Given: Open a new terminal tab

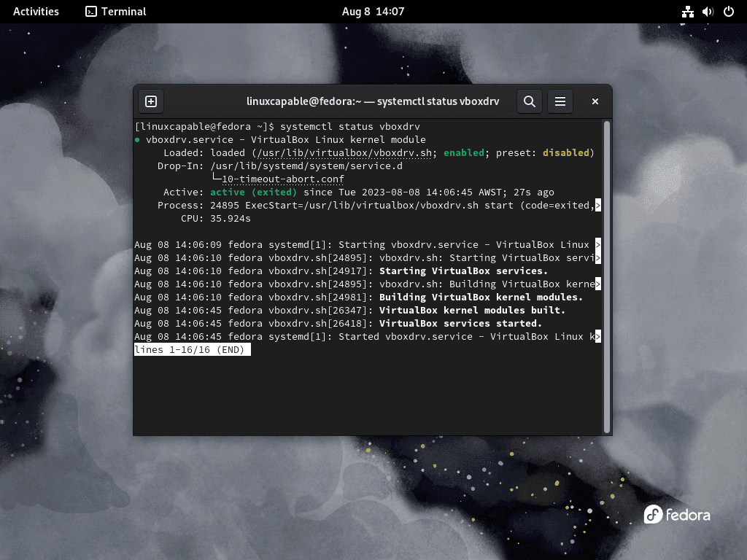Looking at the screenshot, I should click(x=151, y=101).
